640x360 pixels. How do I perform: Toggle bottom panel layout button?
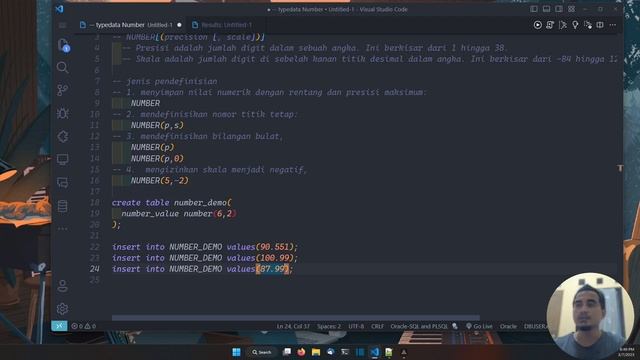[546, 9]
